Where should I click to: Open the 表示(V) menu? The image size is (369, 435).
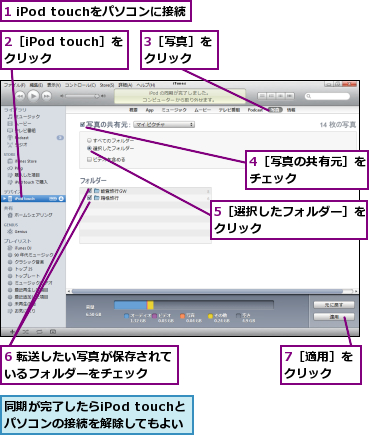[54, 85]
